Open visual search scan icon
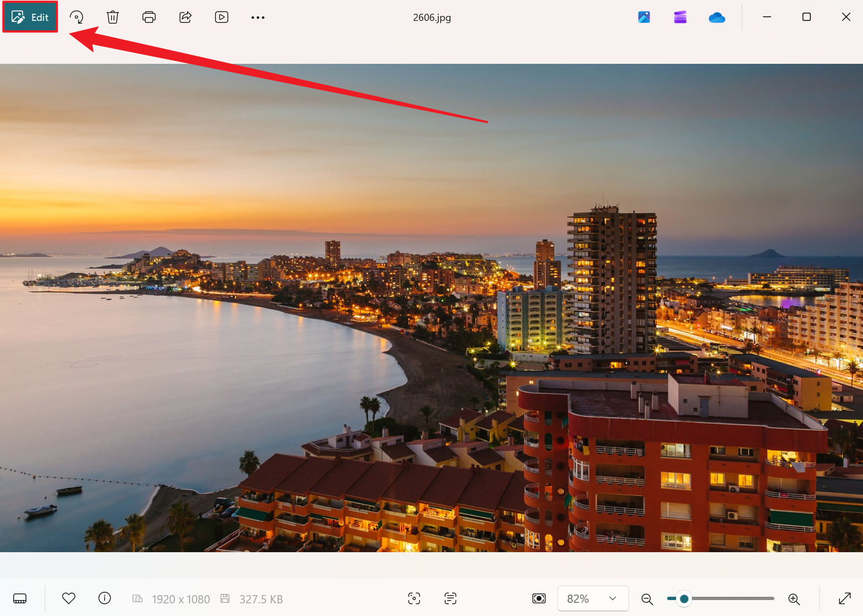The width and height of the screenshot is (863, 616). click(414, 598)
